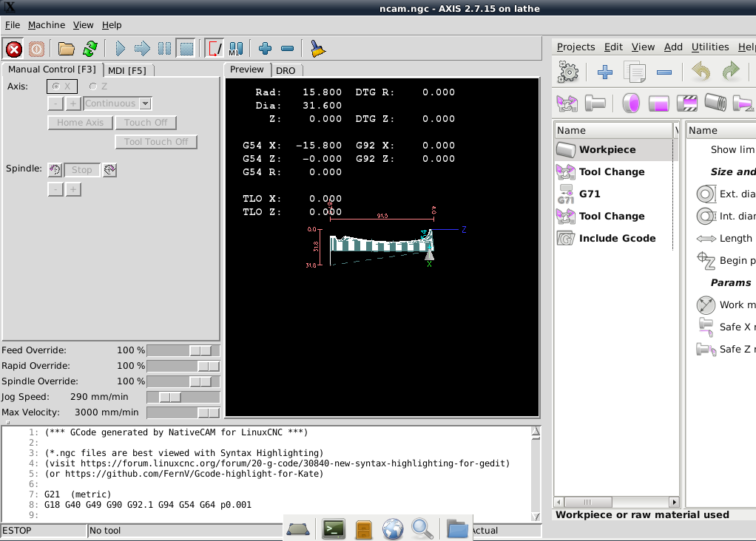
Task: Click the open G-code file folder icon
Action: pyautogui.click(x=67, y=50)
